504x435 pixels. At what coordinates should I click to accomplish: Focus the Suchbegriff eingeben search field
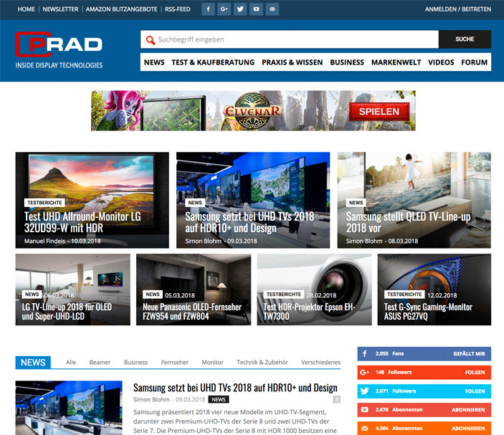click(x=290, y=39)
